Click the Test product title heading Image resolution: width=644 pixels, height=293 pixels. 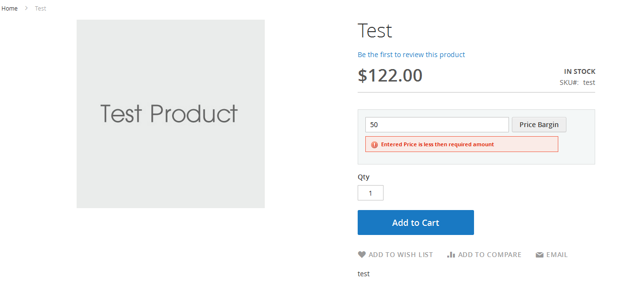click(375, 31)
